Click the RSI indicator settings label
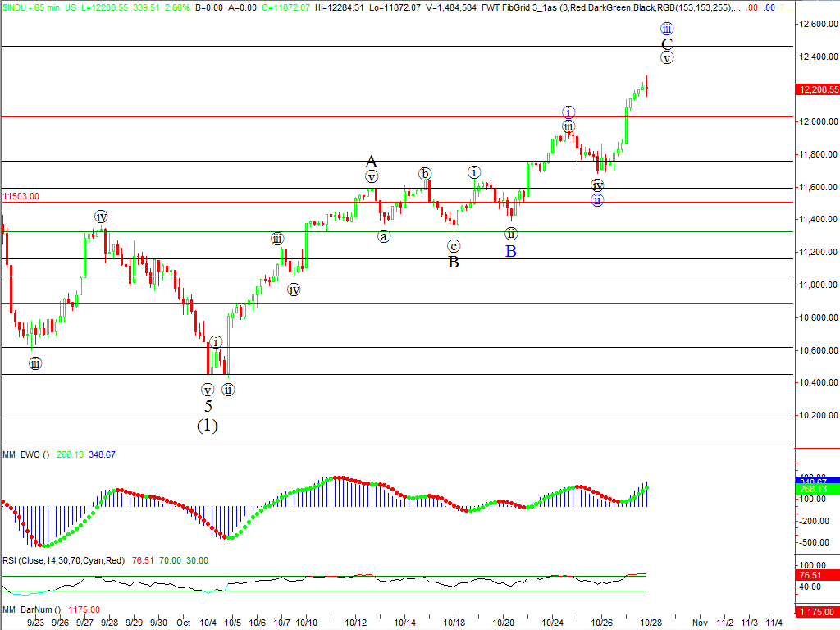This screenshot has width=840, height=630. pyautogui.click(x=63, y=560)
